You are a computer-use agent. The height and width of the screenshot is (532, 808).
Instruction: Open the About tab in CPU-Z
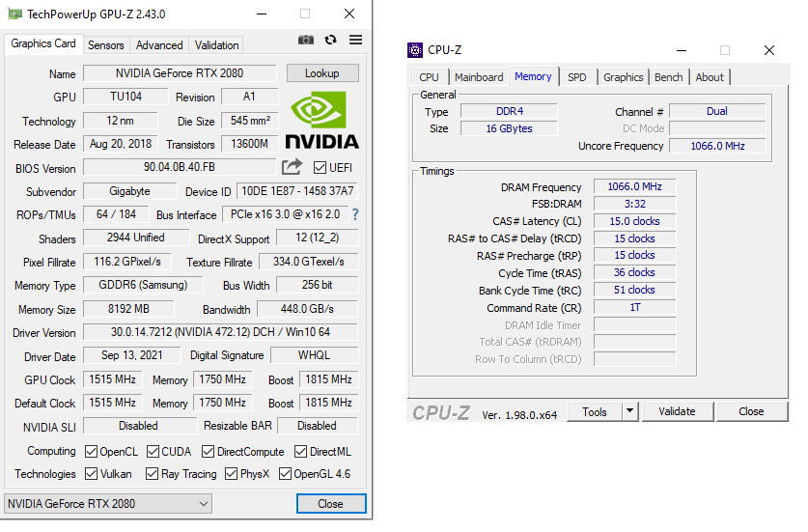coord(710,77)
